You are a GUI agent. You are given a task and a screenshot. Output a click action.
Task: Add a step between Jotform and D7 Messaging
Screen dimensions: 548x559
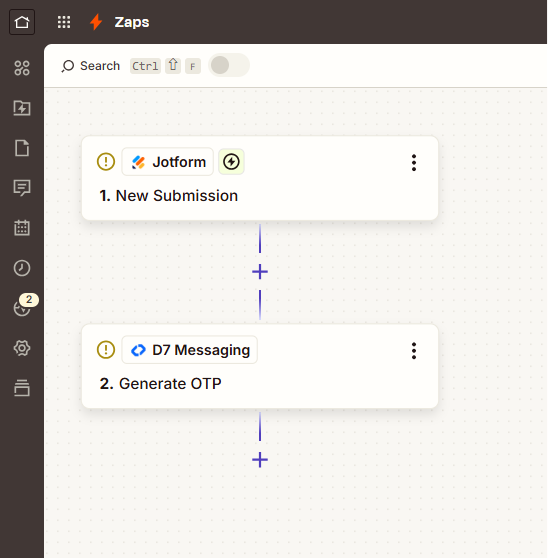tap(260, 272)
